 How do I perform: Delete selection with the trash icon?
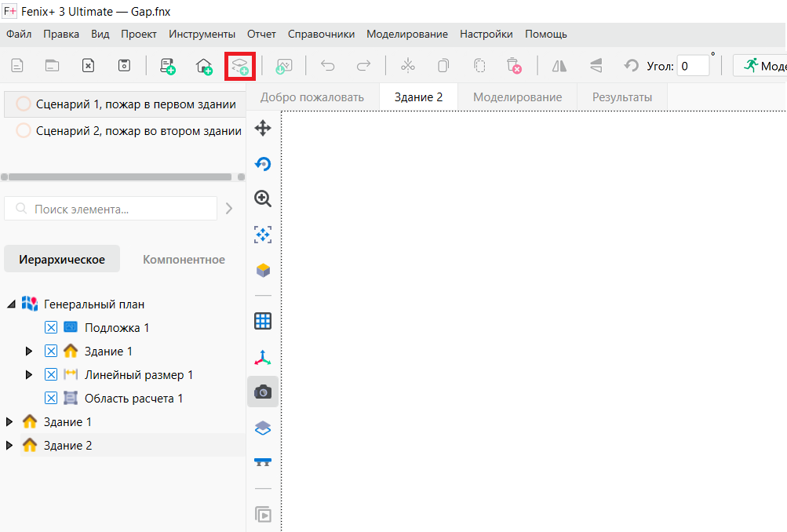(x=514, y=66)
